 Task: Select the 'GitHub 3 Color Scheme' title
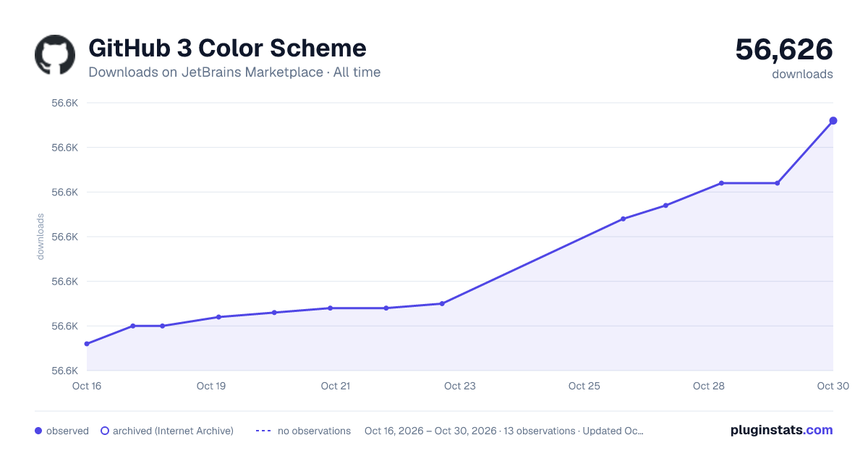pyautogui.click(x=227, y=48)
